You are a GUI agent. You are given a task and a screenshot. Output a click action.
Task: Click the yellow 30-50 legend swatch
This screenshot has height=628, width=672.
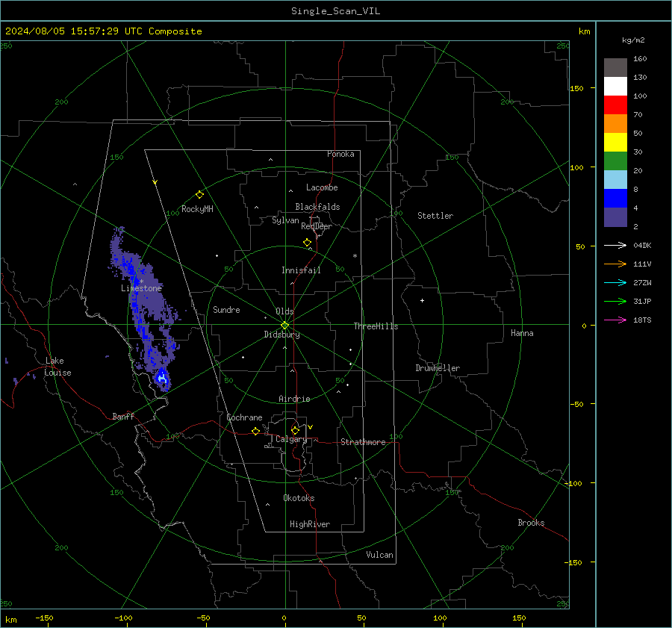pos(615,143)
